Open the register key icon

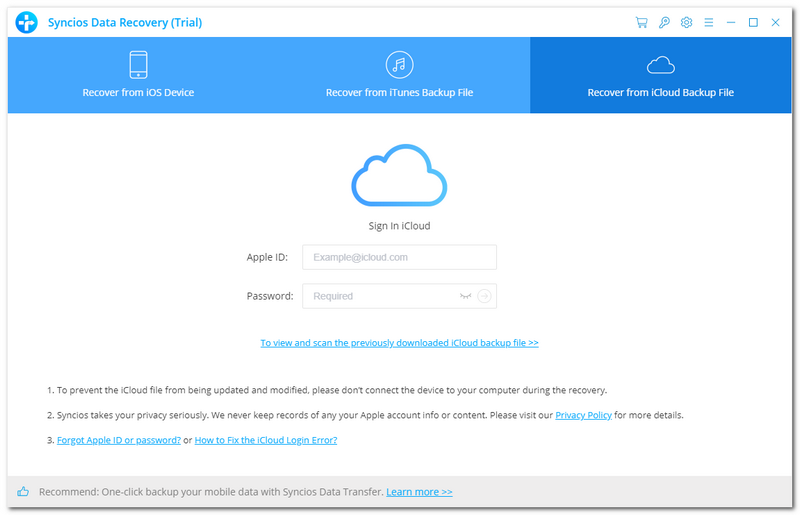click(x=663, y=22)
